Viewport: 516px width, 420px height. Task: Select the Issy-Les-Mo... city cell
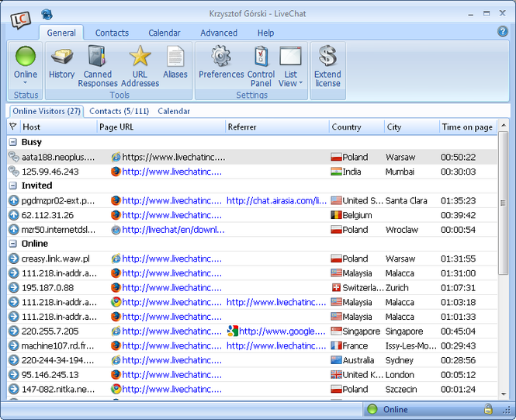tap(411, 345)
